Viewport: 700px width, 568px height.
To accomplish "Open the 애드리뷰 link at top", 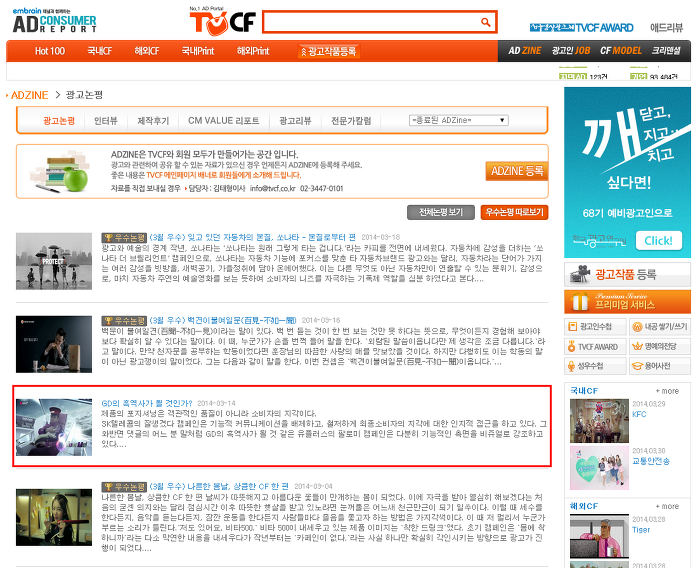I will pos(667,28).
